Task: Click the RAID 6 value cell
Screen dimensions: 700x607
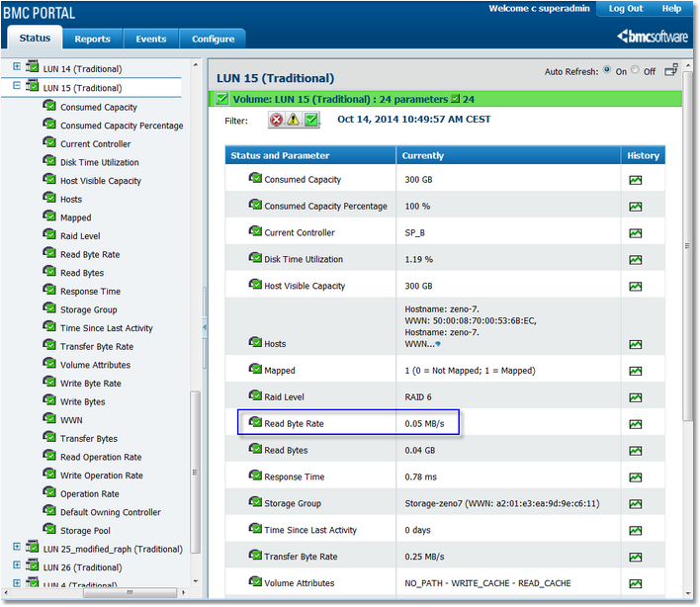Action: [x=418, y=397]
